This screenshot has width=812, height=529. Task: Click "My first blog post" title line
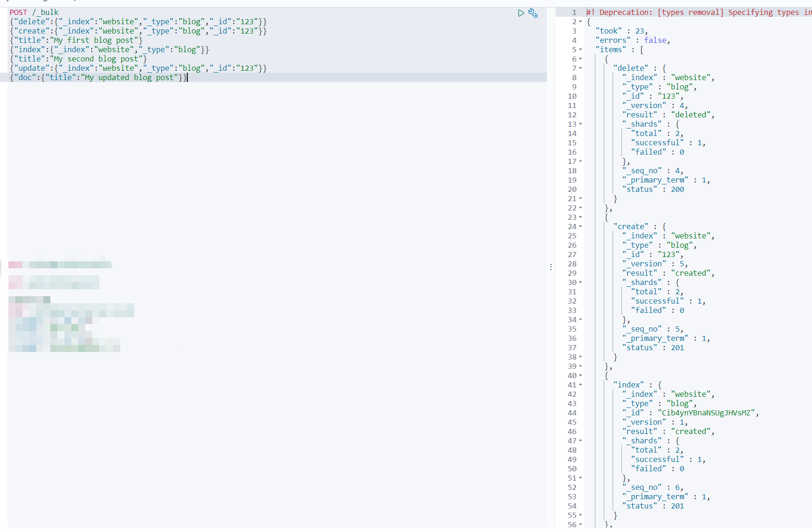click(x=76, y=40)
